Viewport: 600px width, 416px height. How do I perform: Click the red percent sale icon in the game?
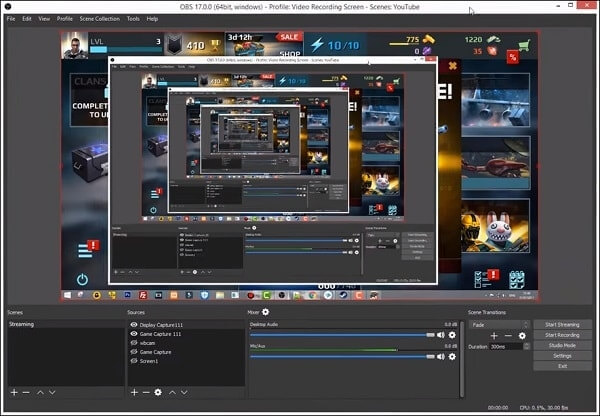[x=512, y=57]
